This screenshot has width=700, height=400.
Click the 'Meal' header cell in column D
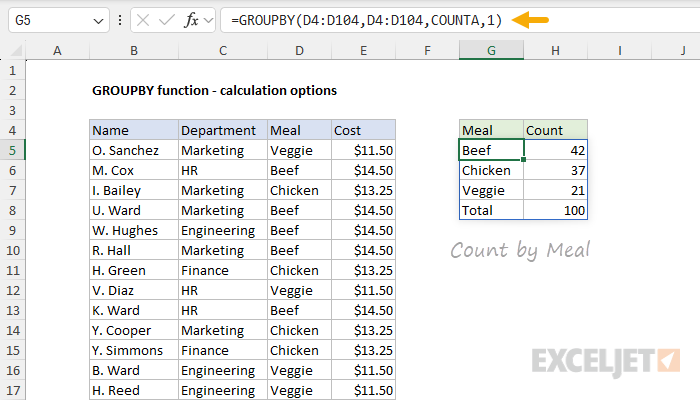tap(299, 130)
